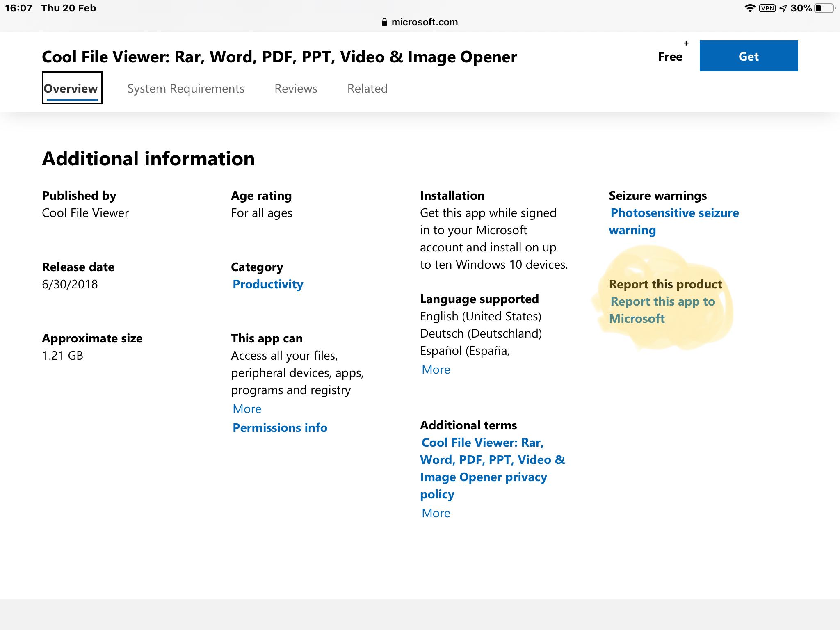Image resolution: width=840 pixels, height=630 pixels.
Task: Expand More under Language supported
Action: pos(436,370)
